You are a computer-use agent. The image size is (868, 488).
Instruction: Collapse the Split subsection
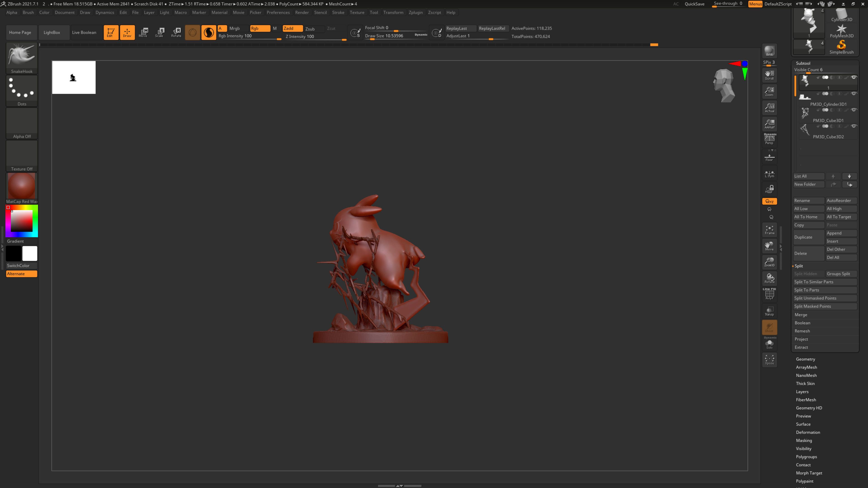click(x=799, y=266)
